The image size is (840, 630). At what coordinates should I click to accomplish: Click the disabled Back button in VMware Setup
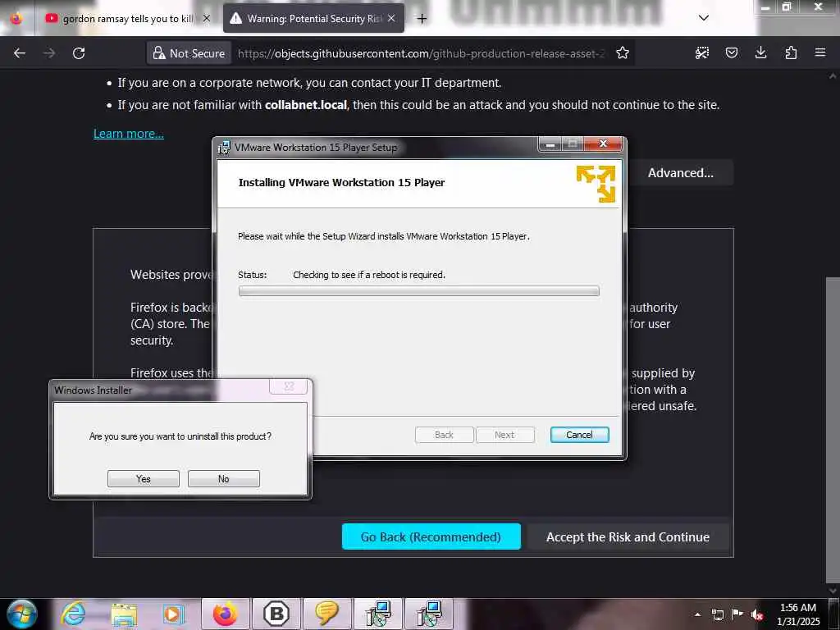point(444,435)
